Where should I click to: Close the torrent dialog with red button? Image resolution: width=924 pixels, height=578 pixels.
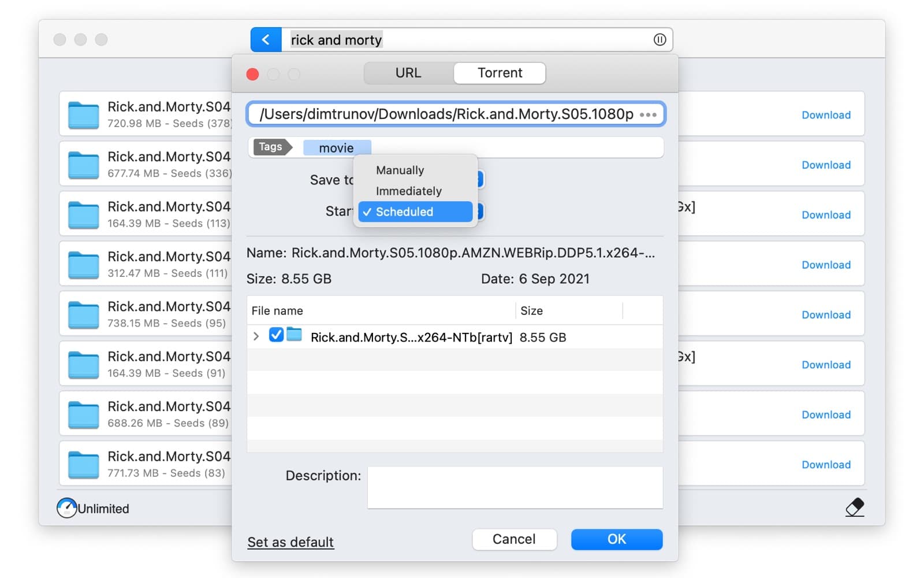click(252, 74)
